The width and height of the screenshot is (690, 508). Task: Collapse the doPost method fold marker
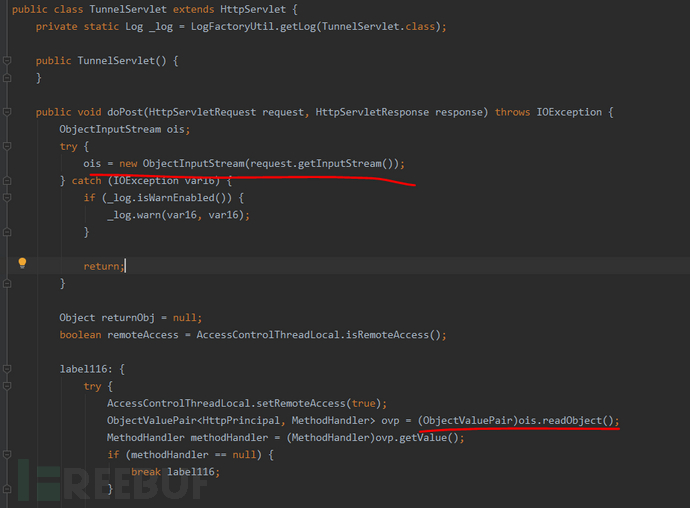(x=7, y=112)
